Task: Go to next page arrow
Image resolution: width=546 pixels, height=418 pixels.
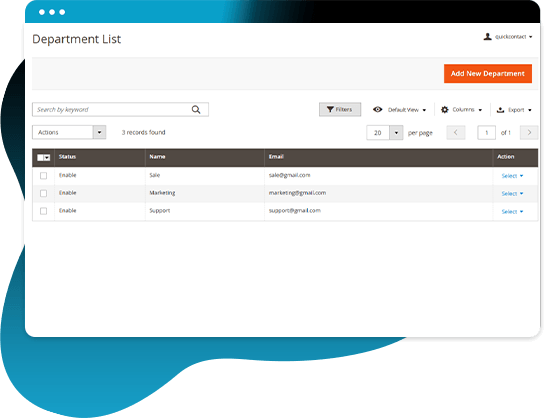Action: click(x=529, y=133)
